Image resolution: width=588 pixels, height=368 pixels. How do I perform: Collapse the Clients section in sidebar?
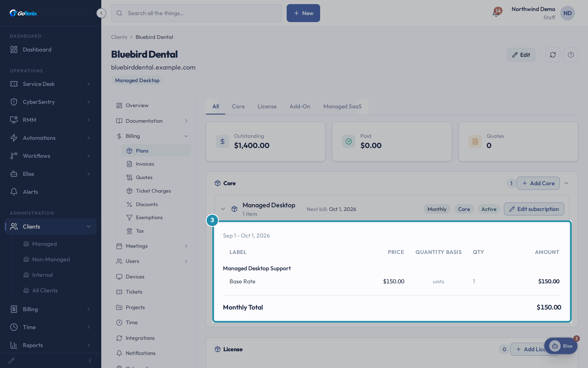tap(89, 227)
